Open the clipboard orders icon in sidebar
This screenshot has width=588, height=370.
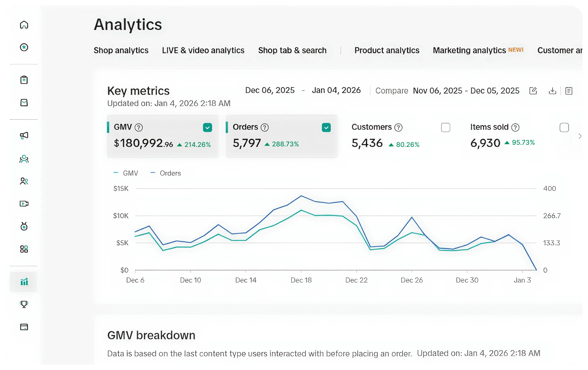tap(24, 80)
